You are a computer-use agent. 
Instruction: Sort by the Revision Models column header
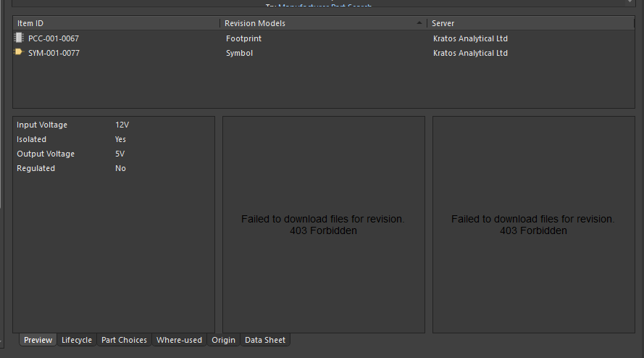323,23
